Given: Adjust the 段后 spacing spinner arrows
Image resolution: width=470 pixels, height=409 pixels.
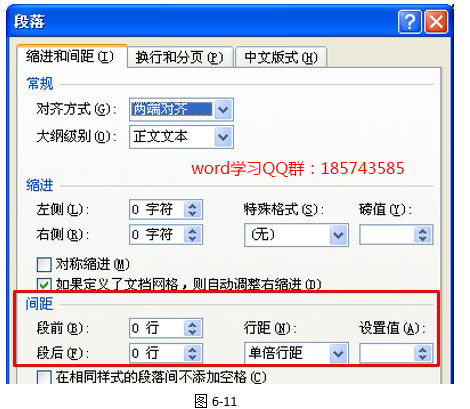Looking at the screenshot, I should pos(192,353).
